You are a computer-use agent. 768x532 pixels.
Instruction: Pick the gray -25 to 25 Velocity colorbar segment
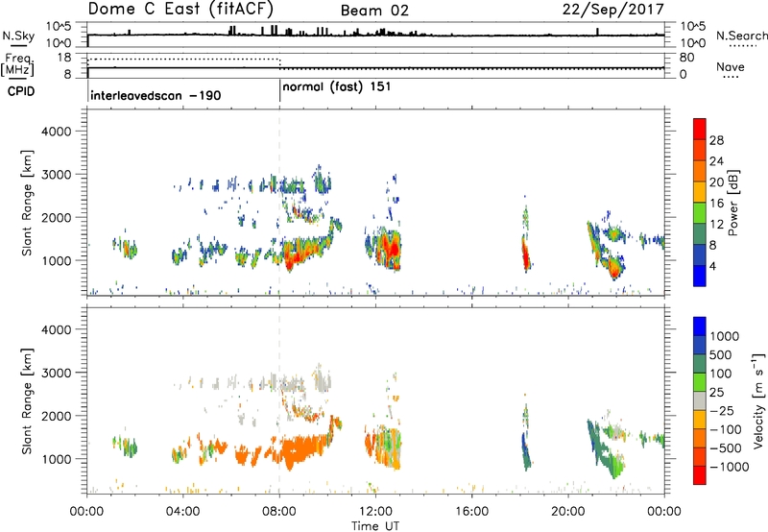(x=700, y=400)
